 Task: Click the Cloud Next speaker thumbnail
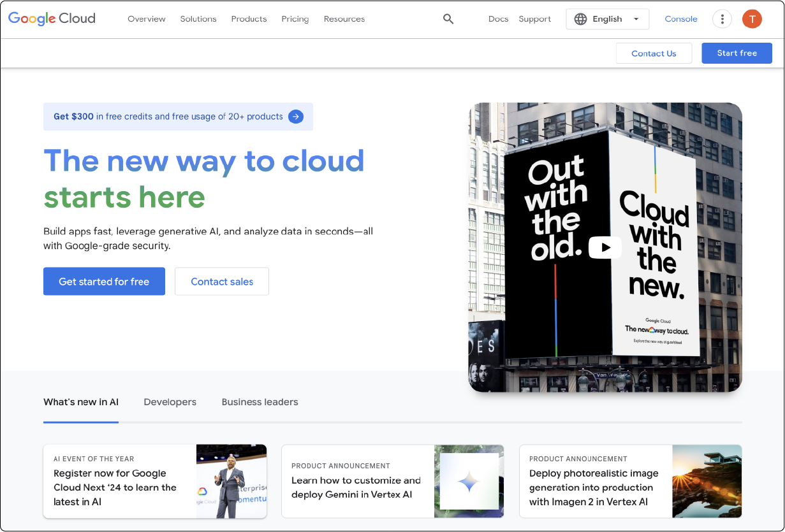[231, 481]
